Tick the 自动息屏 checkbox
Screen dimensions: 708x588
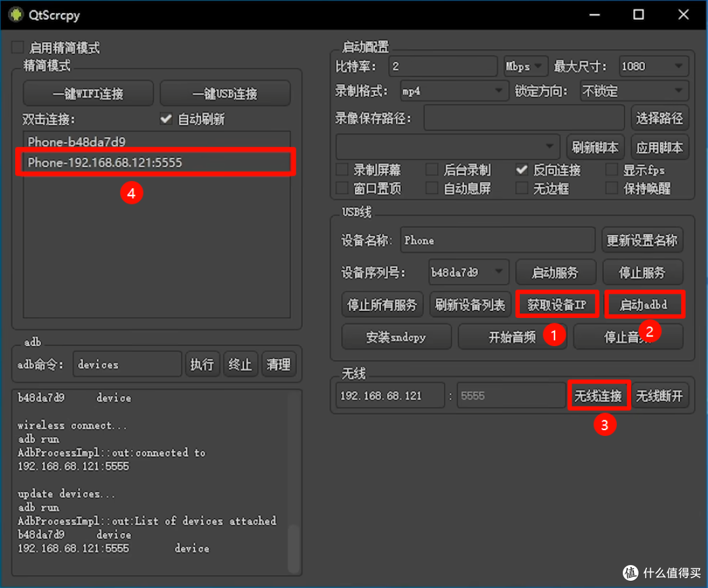pyautogui.click(x=432, y=188)
